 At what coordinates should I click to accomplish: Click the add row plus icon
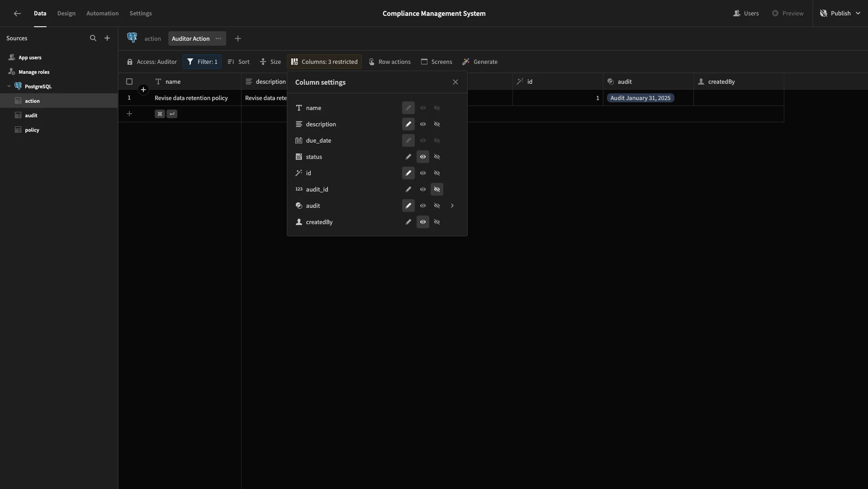tap(129, 114)
